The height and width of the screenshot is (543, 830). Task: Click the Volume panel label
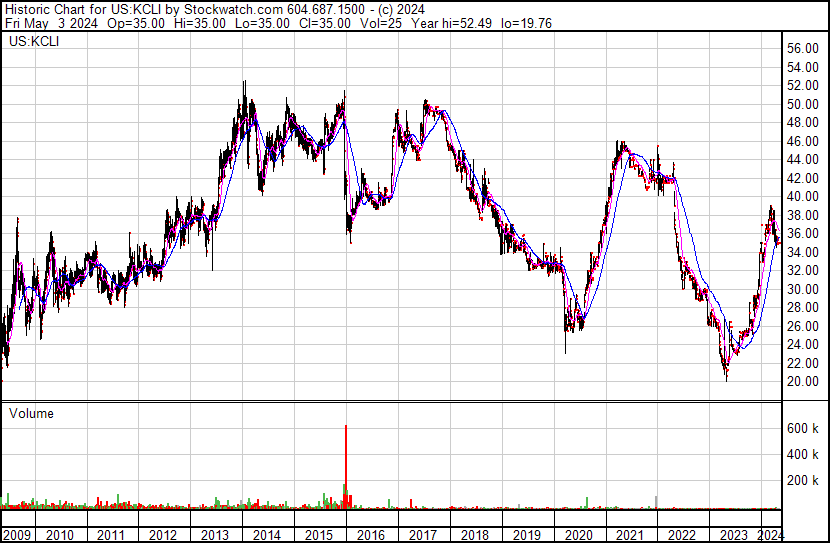click(31, 413)
